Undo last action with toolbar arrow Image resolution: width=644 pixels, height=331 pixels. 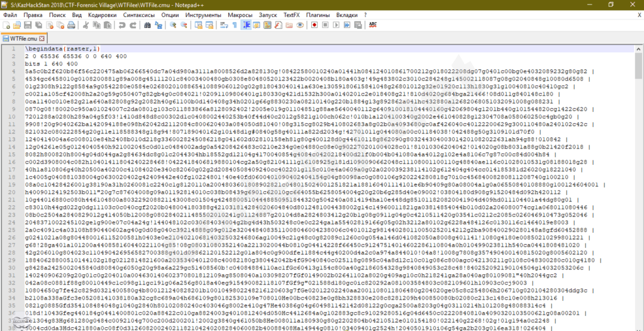click(122, 25)
